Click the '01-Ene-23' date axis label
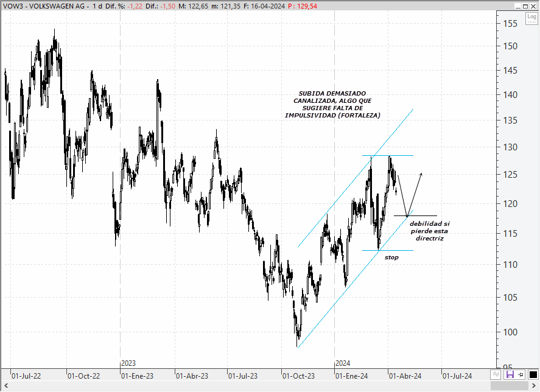540x392 pixels. [137, 376]
